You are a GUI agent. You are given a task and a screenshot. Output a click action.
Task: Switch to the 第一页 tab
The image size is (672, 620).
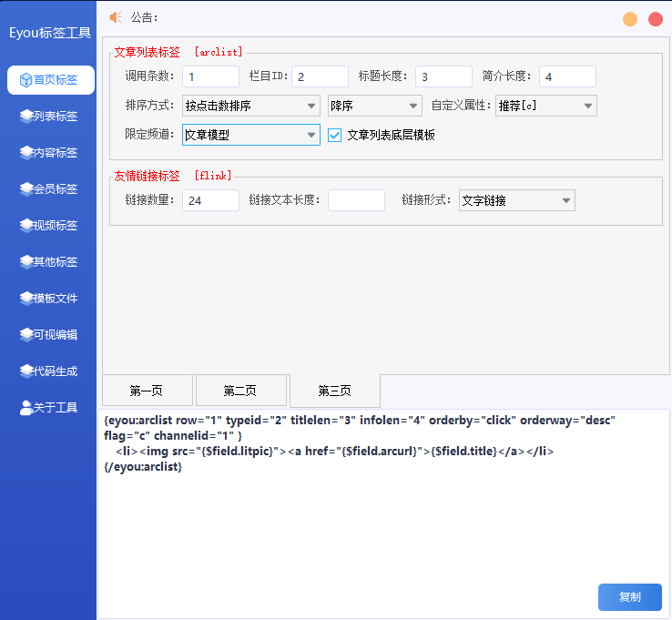click(147, 391)
